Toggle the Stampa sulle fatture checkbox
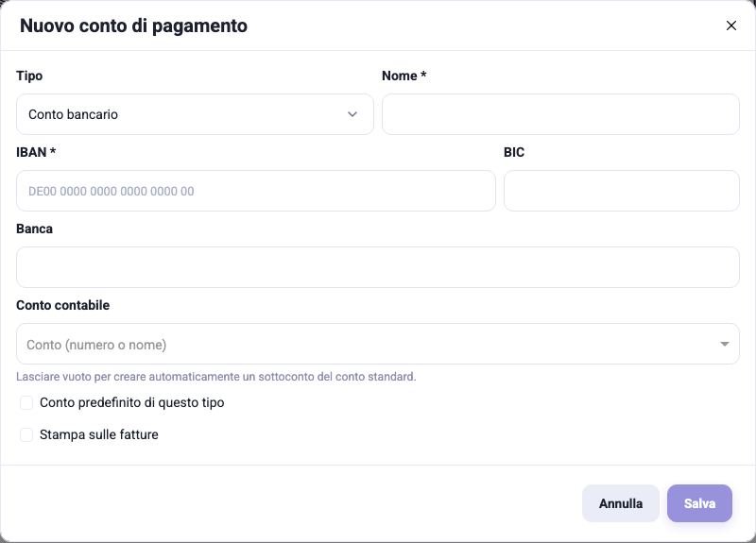The image size is (756, 543). (x=26, y=434)
